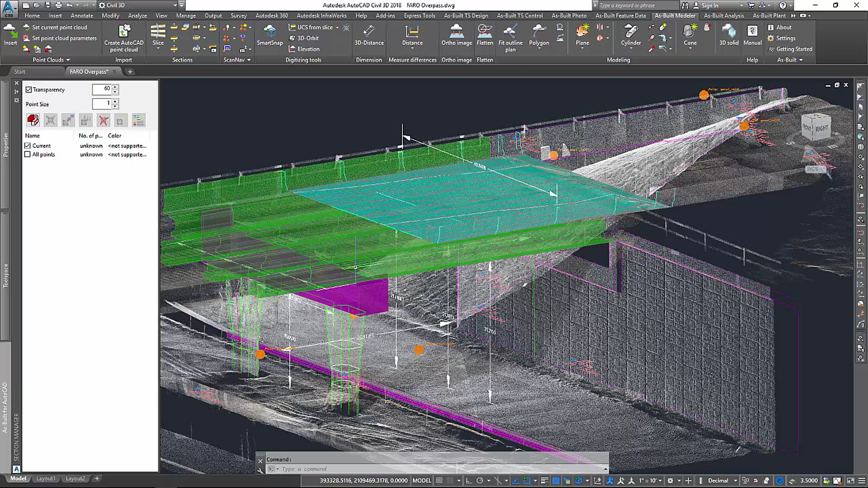Viewport: 868px width, 488px height.
Task: Open the As-Built Analysis ribbon tab
Action: point(723,15)
